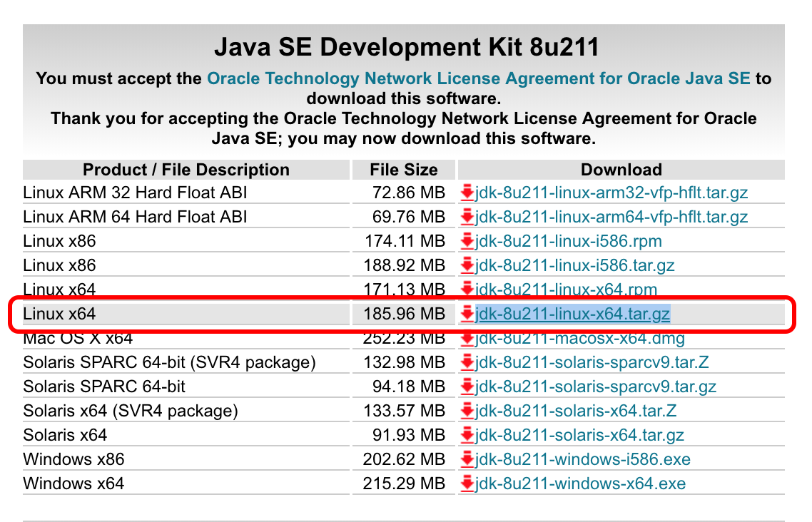This screenshot has width=812, height=522.
Task: Download the highlighted jdk-8u211-linux-x64.tar.gz link
Action: 573,314
